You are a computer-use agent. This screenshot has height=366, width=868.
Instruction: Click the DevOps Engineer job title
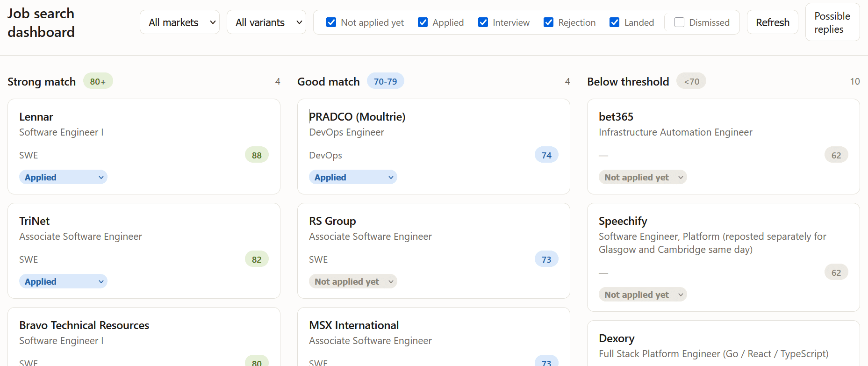pyautogui.click(x=346, y=132)
